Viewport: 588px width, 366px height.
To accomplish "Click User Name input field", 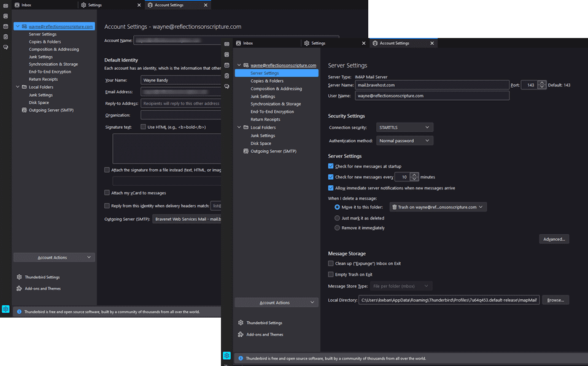I will pos(432,96).
